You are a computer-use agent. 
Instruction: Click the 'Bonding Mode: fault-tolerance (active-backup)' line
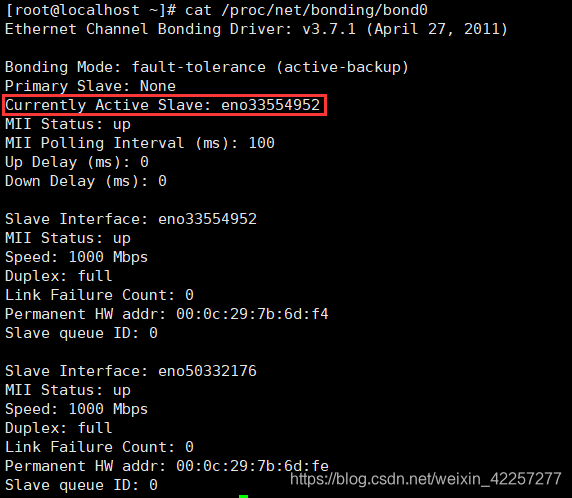coord(206,67)
